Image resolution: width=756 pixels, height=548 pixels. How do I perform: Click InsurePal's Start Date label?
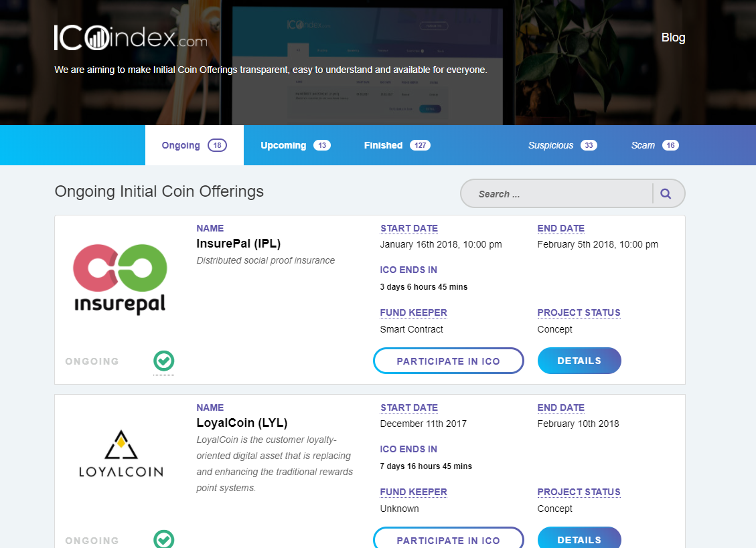click(x=409, y=228)
